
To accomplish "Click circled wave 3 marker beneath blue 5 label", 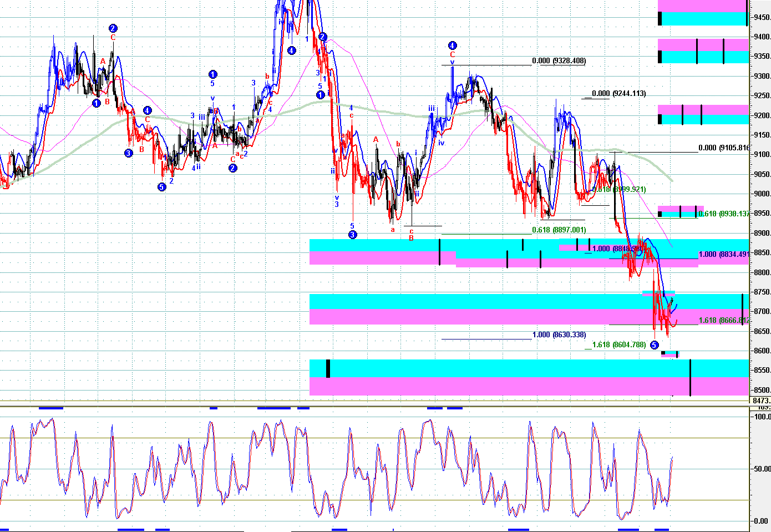I will 353,235.
